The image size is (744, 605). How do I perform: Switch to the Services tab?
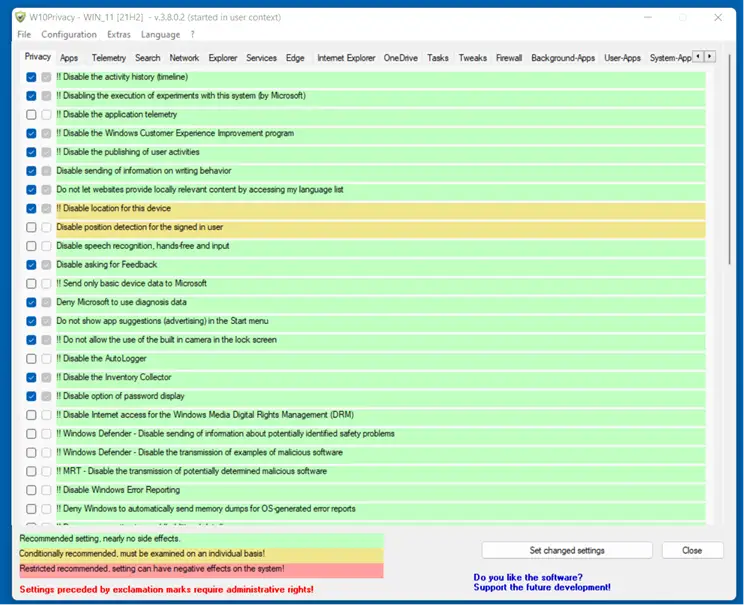[261, 58]
